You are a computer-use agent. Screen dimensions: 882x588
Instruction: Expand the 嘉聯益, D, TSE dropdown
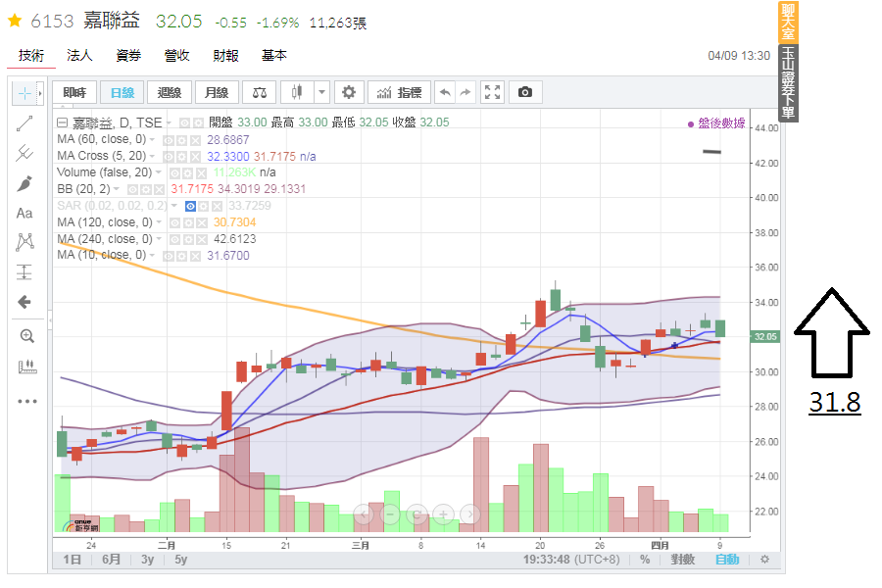coord(169,122)
